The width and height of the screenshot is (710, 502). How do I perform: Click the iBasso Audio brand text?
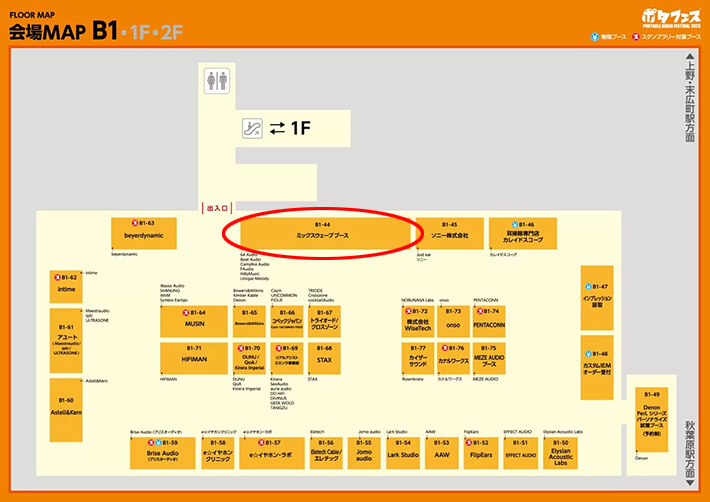[172, 286]
